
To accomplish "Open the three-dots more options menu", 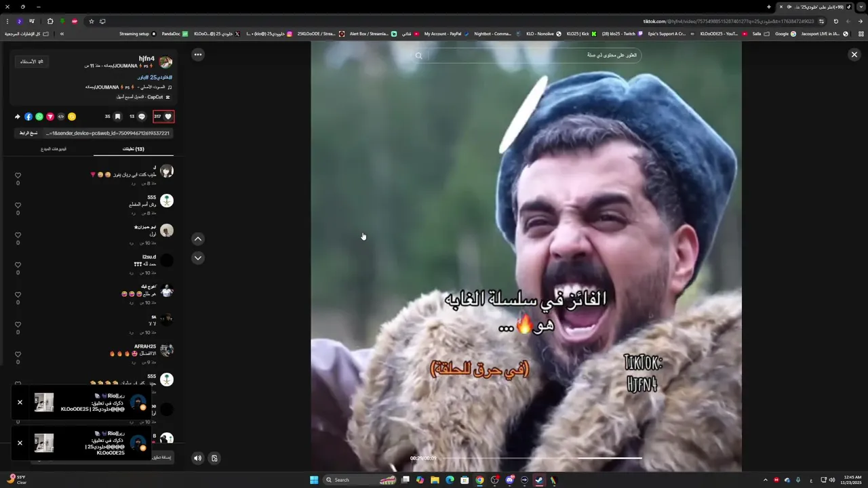I will click(x=198, y=54).
